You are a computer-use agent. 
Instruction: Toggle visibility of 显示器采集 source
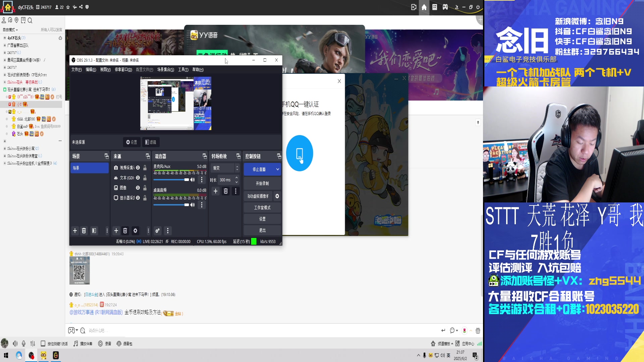point(138,198)
